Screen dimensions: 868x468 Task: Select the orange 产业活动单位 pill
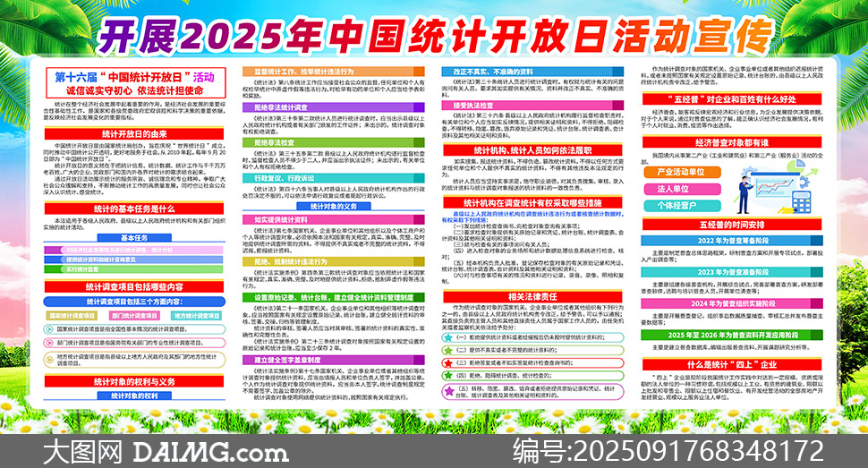(682, 172)
